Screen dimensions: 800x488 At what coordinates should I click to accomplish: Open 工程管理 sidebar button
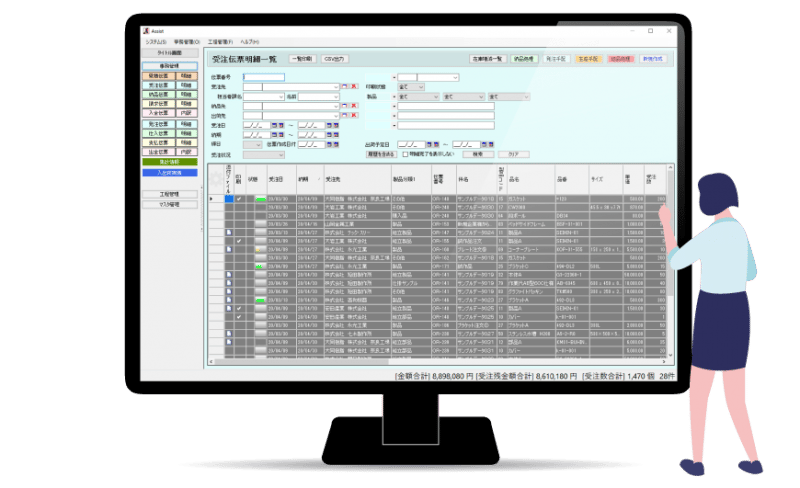click(169, 194)
